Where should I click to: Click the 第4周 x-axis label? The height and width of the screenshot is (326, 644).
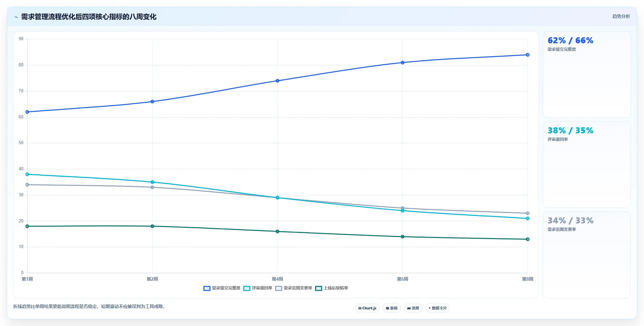click(277, 279)
